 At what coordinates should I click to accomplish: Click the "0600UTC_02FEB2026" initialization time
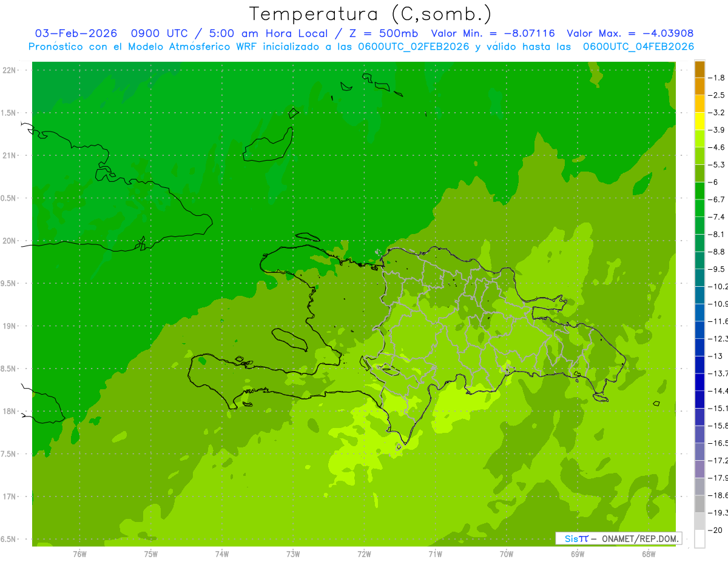(x=414, y=47)
